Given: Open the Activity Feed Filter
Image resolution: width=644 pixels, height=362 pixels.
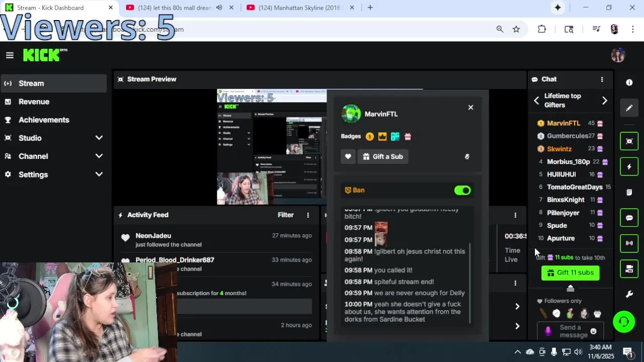Looking at the screenshot, I should pos(285,215).
